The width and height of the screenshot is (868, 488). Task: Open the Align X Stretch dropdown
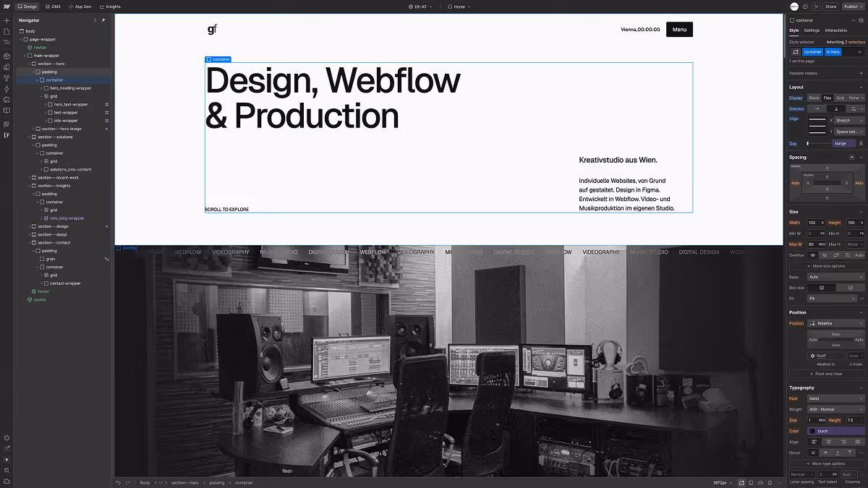(x=850, y=120)
